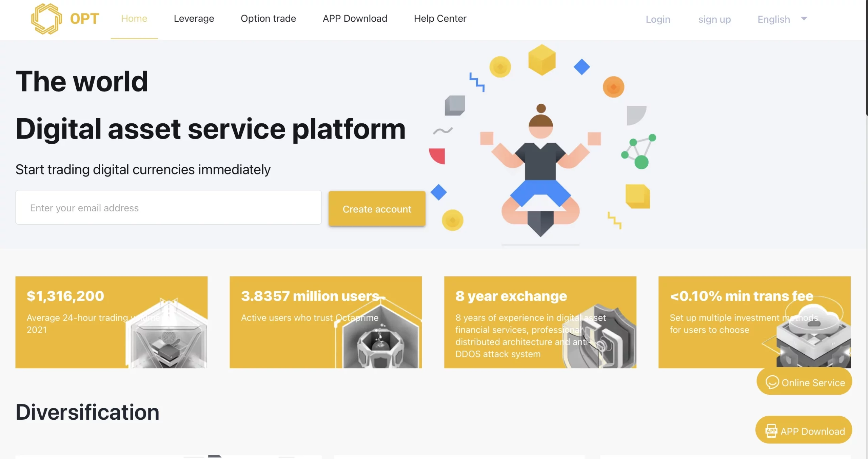
Task: Select the 3.8357 million users card
Action: [326, 322]
